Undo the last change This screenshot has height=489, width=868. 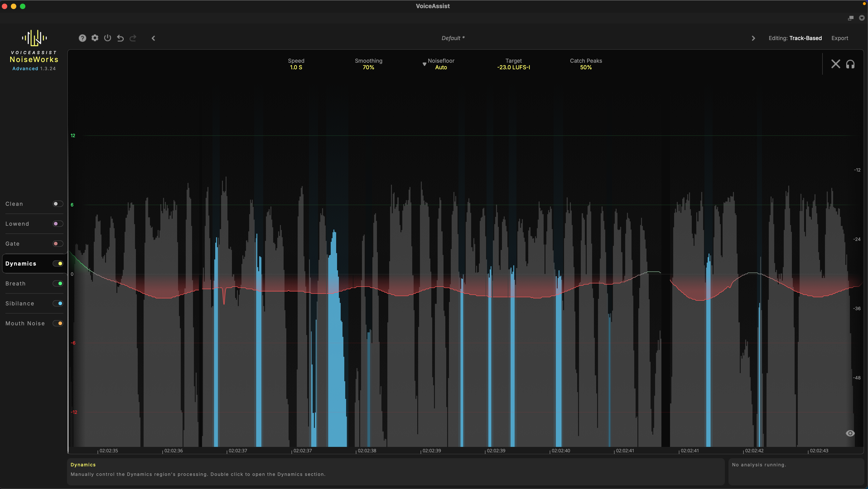coord(120,38)
